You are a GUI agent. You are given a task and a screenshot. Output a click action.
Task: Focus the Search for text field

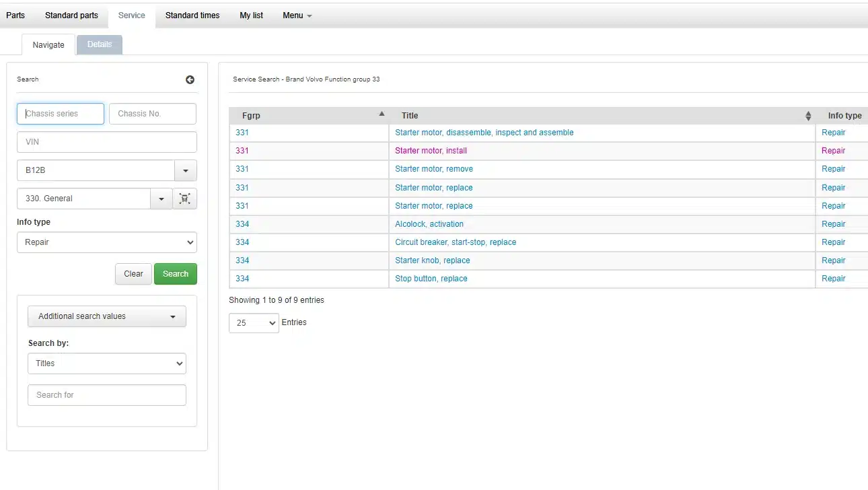[x=106, y=395]
